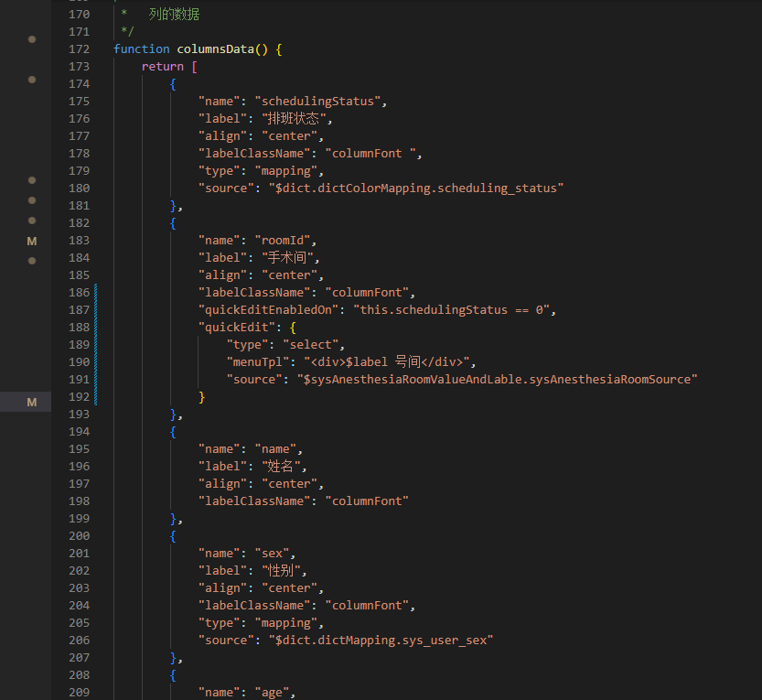Click the "columnFont" value on line 186
Screen dimensions: 762x700
pos(367,293)
